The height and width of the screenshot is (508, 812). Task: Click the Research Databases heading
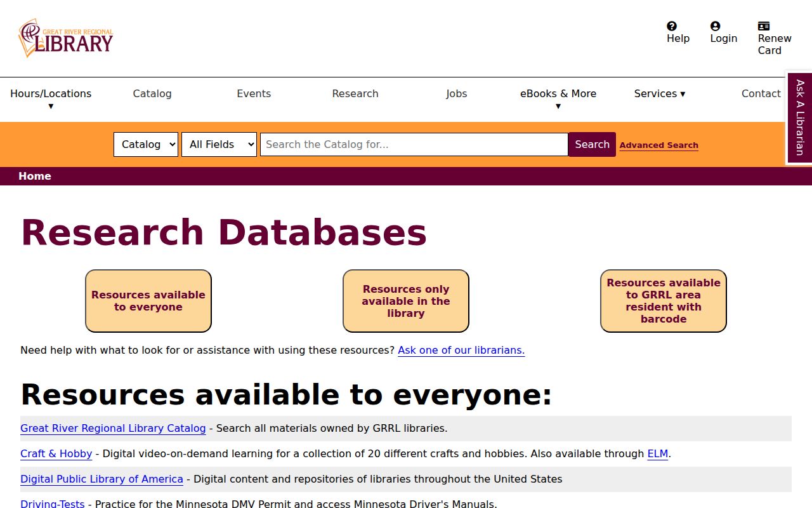[x=224, y=232]
